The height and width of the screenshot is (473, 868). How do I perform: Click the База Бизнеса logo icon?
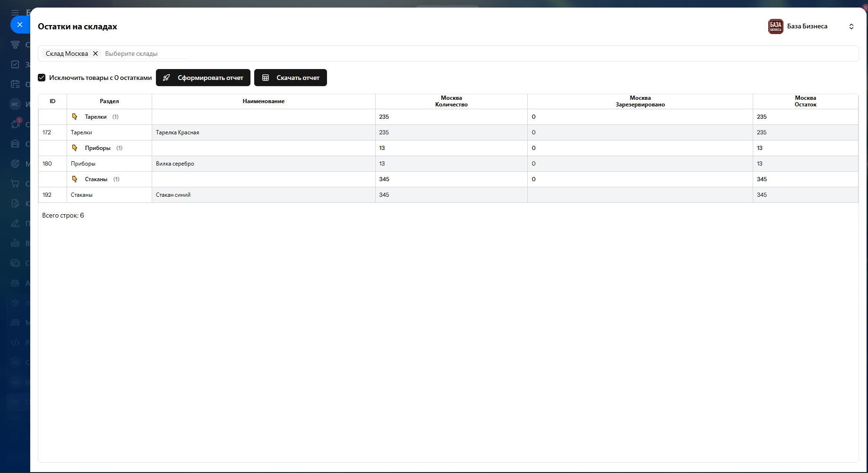[775, 26]
